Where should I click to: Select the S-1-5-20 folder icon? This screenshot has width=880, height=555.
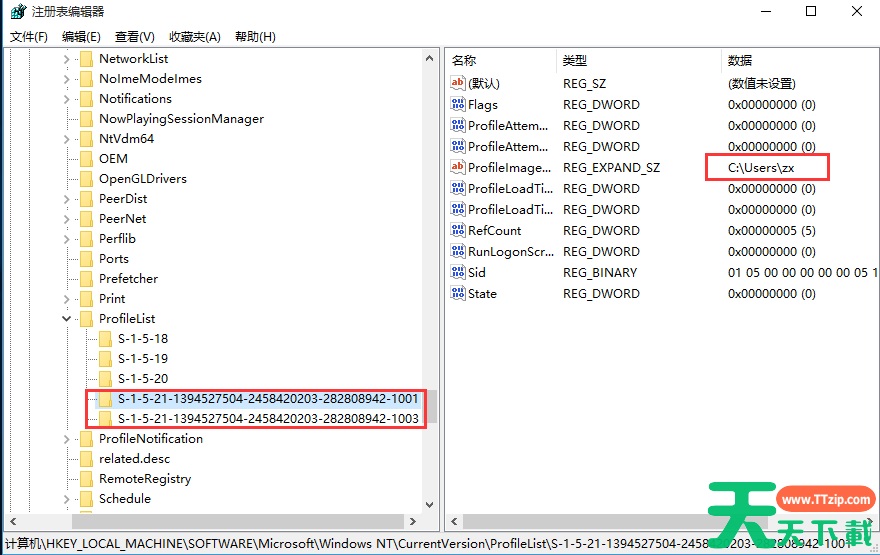click(105, 379)
